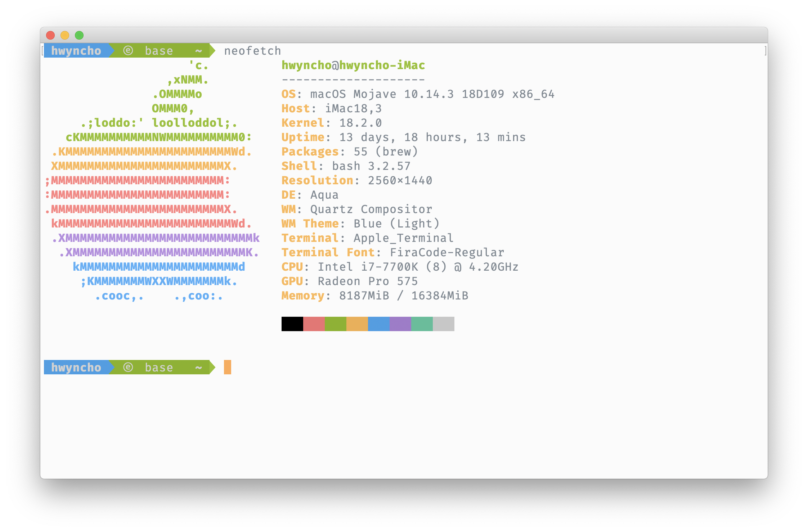Click the base segment in top prompt
The height and width of the screenshot is (532, 808).
[159, 51]
